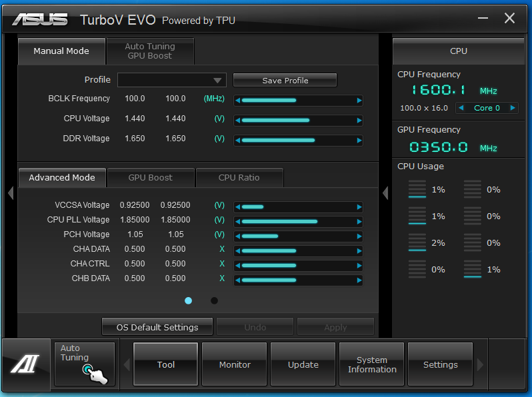The image size is (532, 397).
Task: Decrease CHA CTRL with left arrow
Action: click(x=237, y=266)
